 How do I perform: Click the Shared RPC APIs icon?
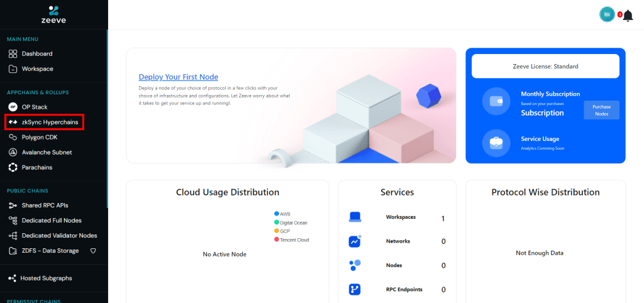coord(13,206)
